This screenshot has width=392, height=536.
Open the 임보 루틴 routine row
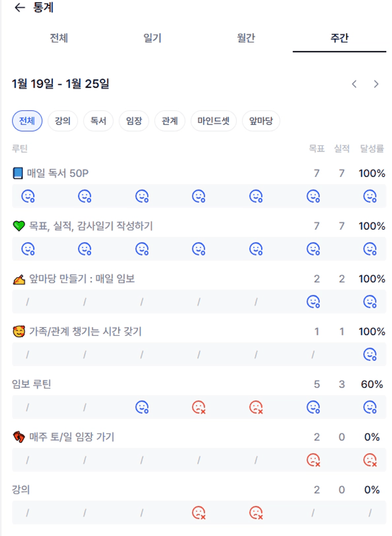(x=31, y=384)
